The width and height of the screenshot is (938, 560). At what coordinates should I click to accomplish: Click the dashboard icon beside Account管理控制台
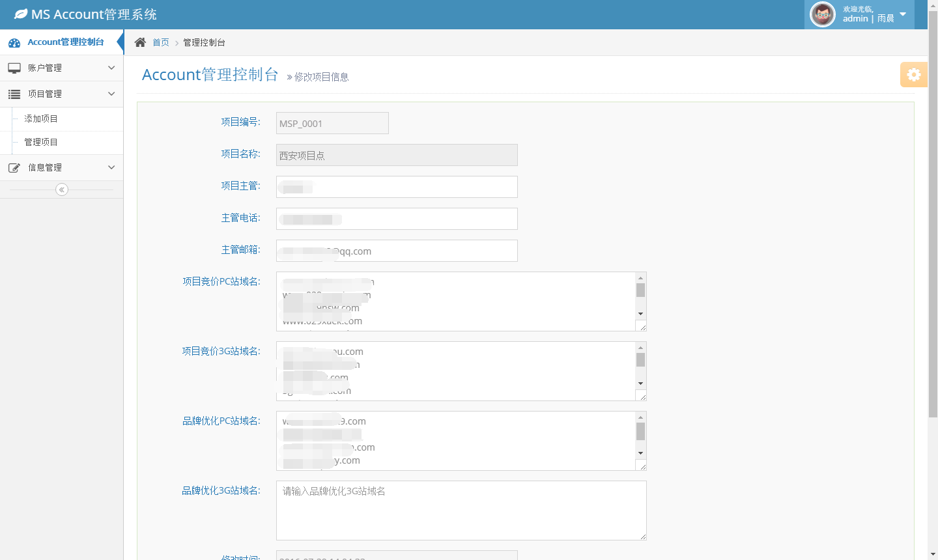click(14, 43)
